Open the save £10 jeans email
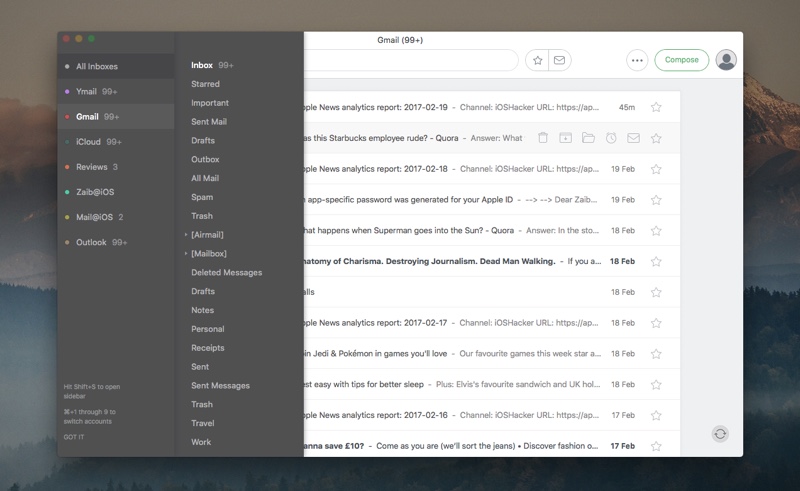Screen dimensions: 800x491 coord(492,445)
